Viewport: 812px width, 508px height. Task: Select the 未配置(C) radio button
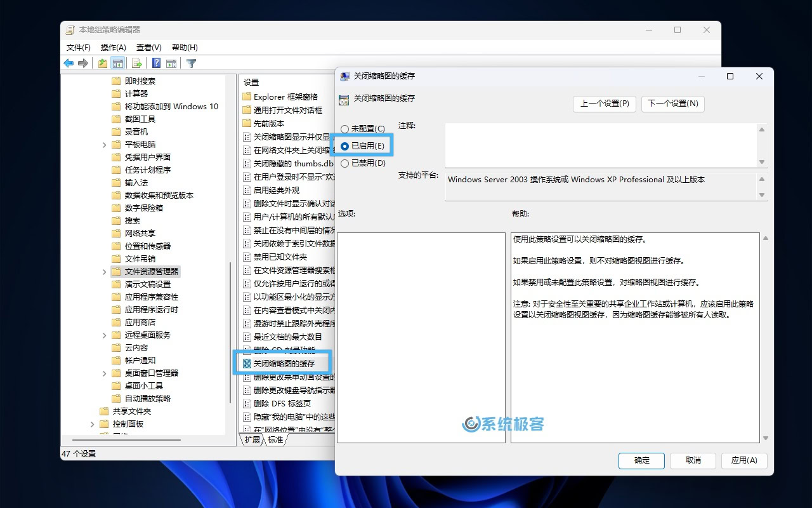pyautogui.click(x=345, y=129)
